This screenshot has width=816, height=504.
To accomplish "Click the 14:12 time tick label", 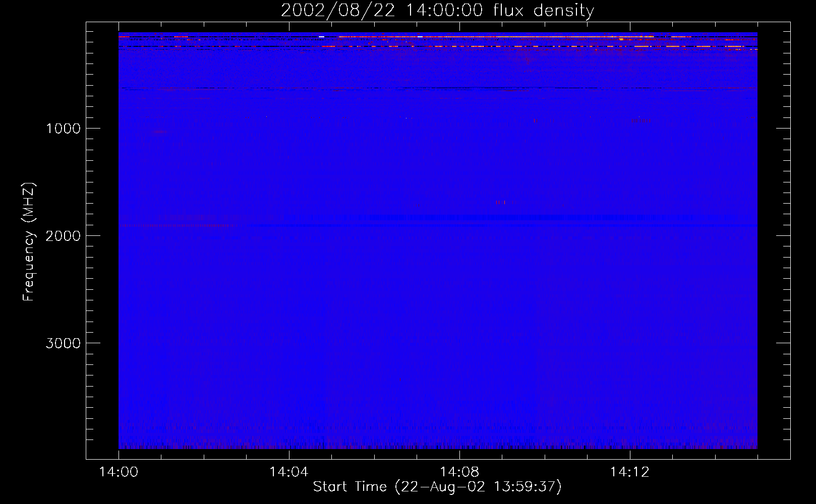I will click(x=630, y=472).
